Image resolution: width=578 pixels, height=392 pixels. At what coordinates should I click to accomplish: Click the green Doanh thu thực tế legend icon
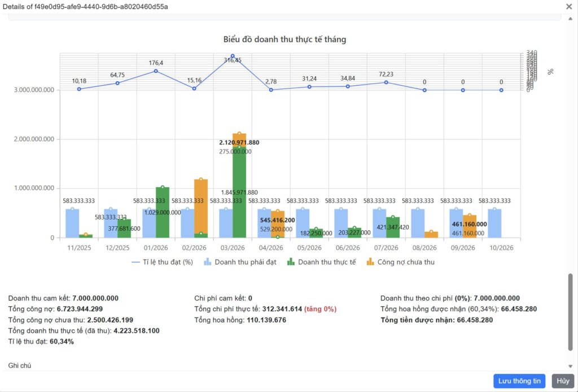point(291,262)
